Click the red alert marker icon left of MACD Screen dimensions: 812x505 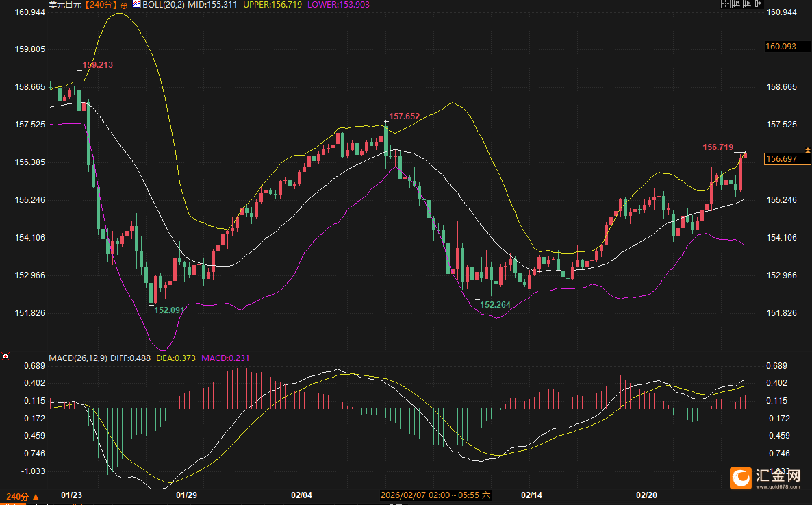pos(5,356)
